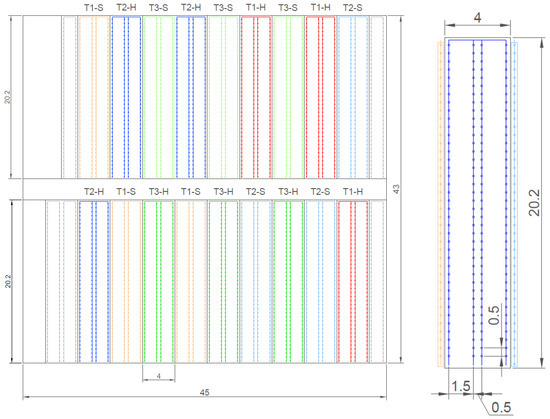Viewport: 550px width, 419px height.
Task: Click the T1-S label in top row
Action: click(x=94, y=8)
